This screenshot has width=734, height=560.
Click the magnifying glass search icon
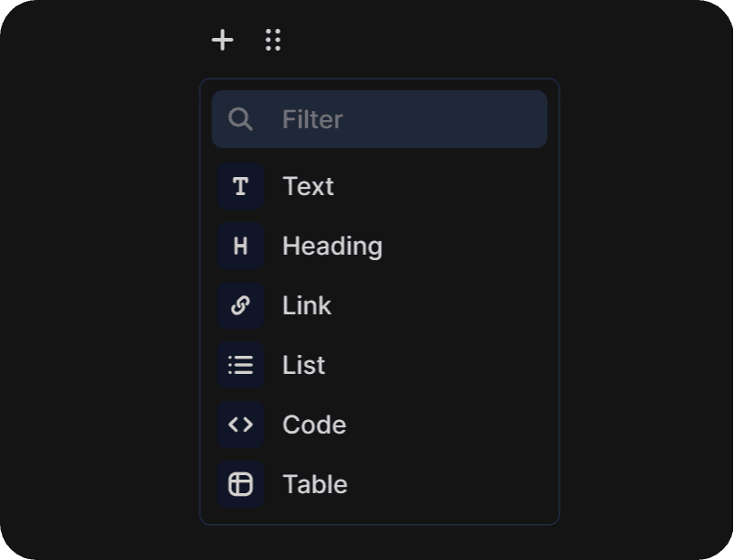[x=240, y=119]
